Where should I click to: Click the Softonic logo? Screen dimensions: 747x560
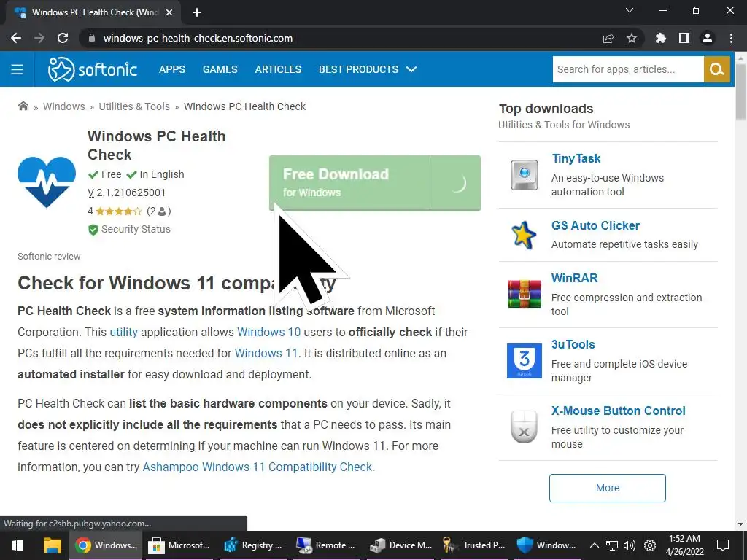pos(93,69)
